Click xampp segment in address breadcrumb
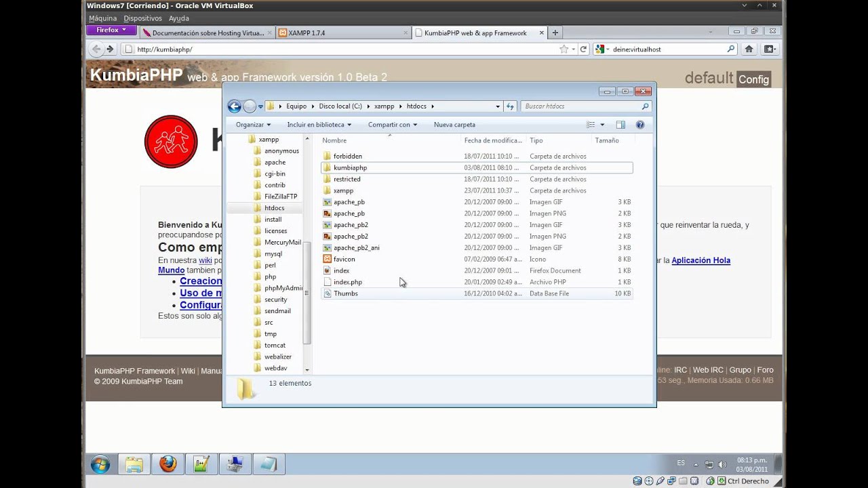The image size is (868, 488). pos(384,106)
